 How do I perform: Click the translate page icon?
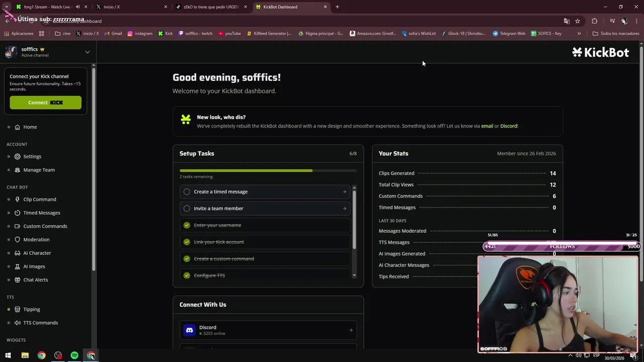point(567,21)
